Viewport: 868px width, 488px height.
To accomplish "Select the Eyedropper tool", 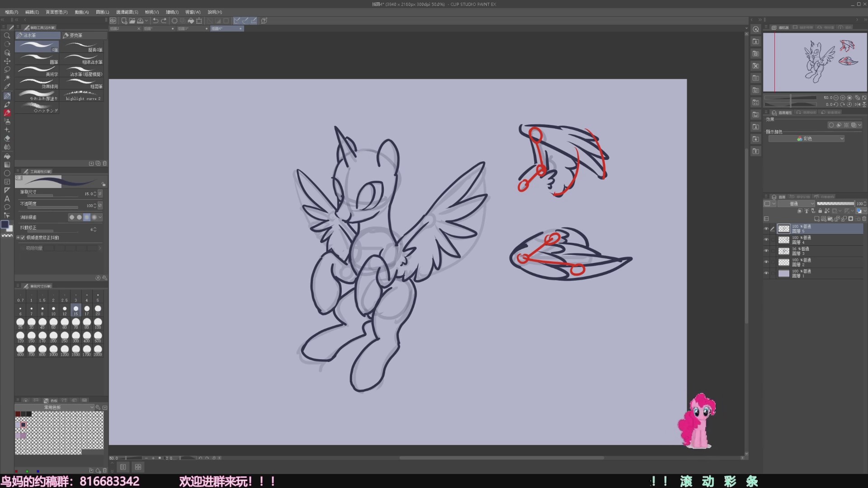I will (x=7, y=86).
